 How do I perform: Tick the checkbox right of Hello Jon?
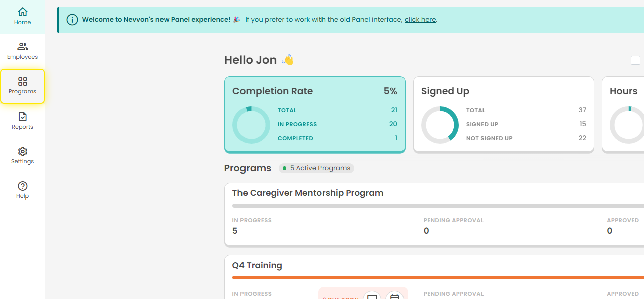tap(635, 60)
